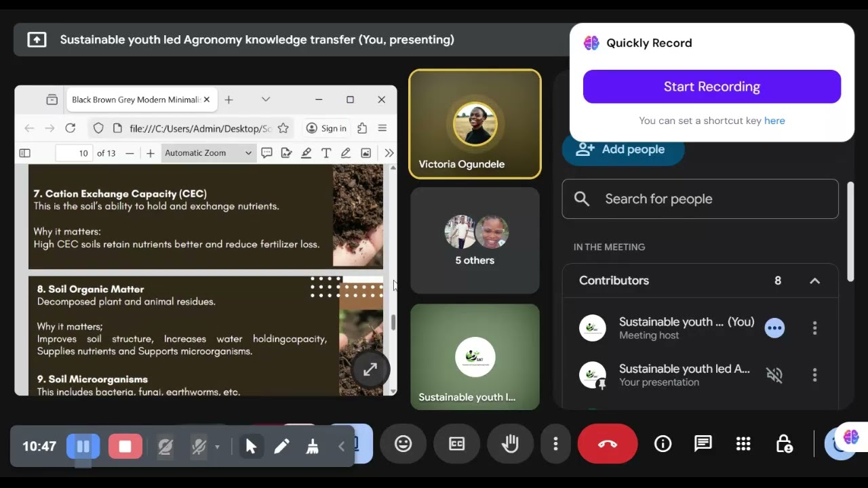The width and height of the screenshot is (868, 488).
Task: Click the broom clear-drawings tool
Action: [313, 446]
